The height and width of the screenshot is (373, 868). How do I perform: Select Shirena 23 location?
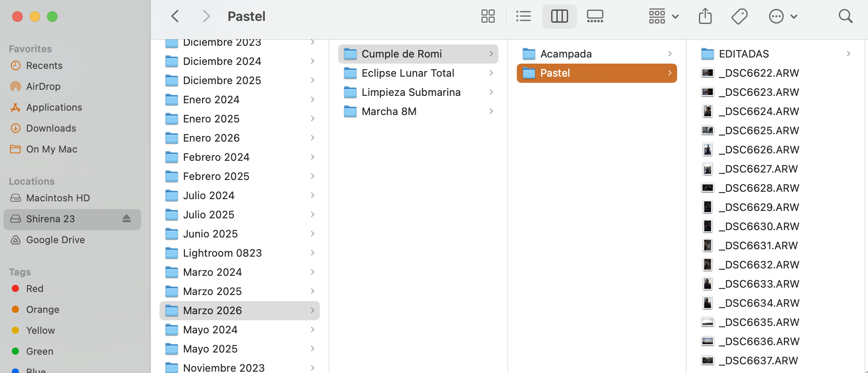pos(72,219)
